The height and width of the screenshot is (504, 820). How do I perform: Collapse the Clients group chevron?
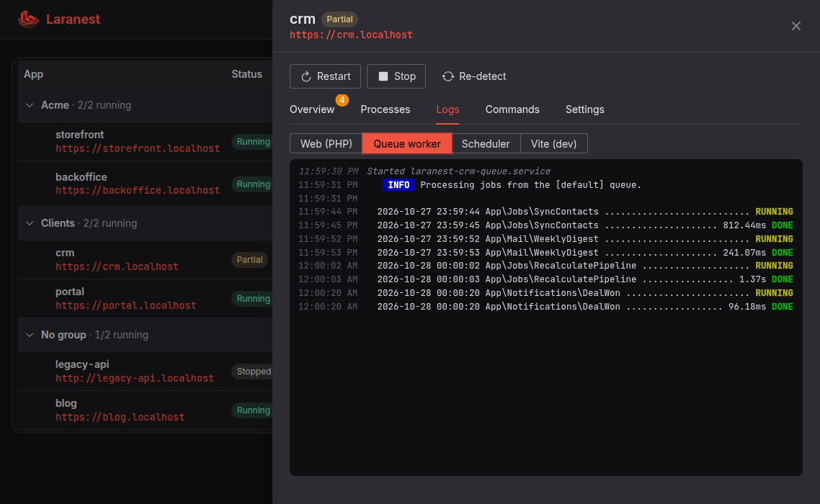pos(30,223)
